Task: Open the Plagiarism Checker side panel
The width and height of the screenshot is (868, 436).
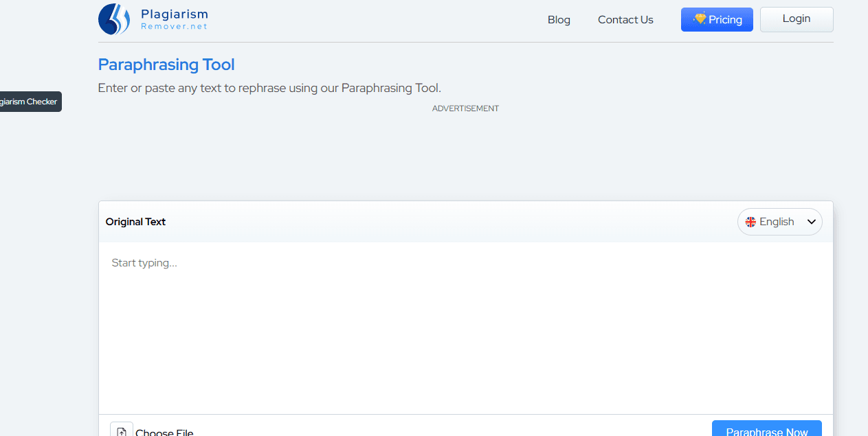Action: pyautogui.click(x=30, y=101)
